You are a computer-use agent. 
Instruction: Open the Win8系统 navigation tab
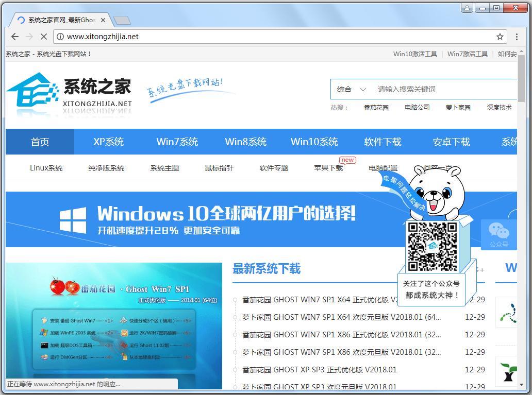[246, 142]
